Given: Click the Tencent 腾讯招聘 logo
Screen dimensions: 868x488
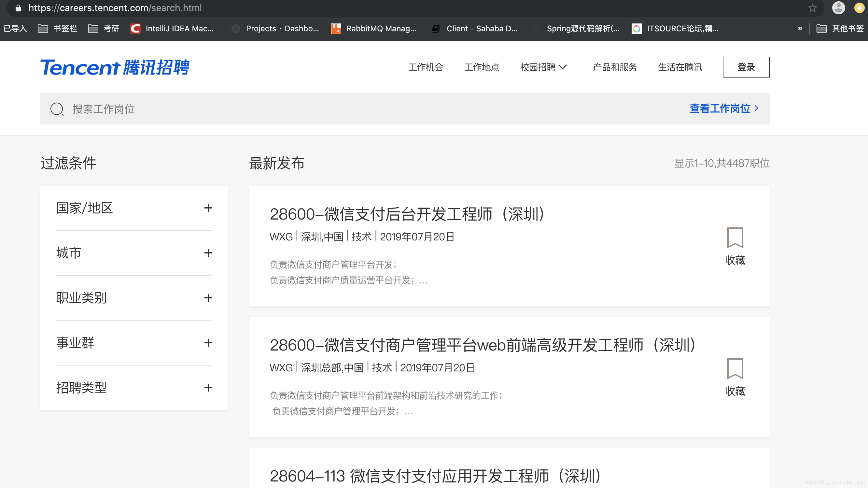Looking at the screenshot, I should (x=115, y=67).
